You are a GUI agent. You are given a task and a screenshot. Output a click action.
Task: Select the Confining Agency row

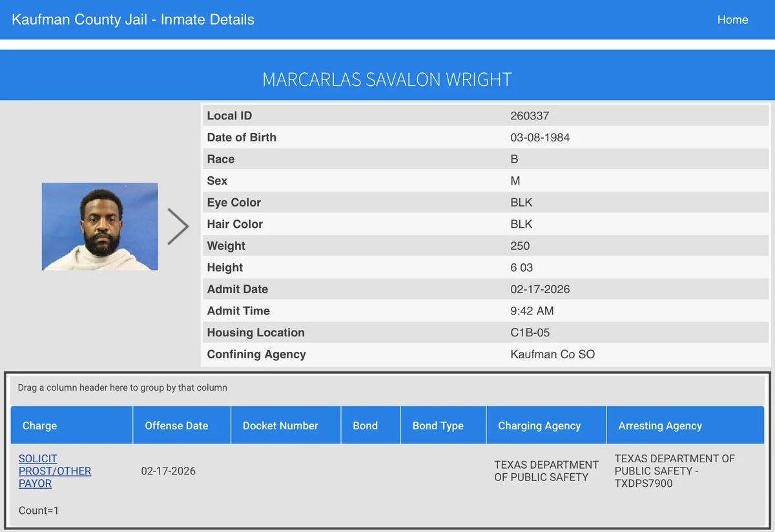tap(387, 354)
